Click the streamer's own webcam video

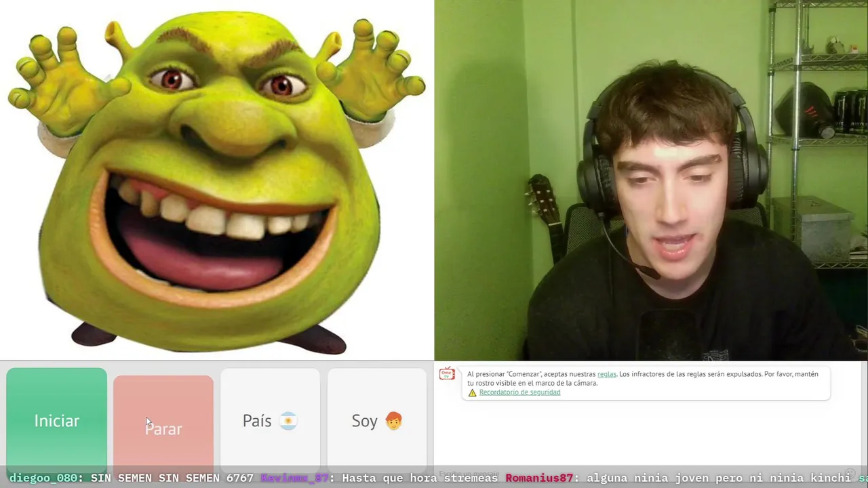651,180
